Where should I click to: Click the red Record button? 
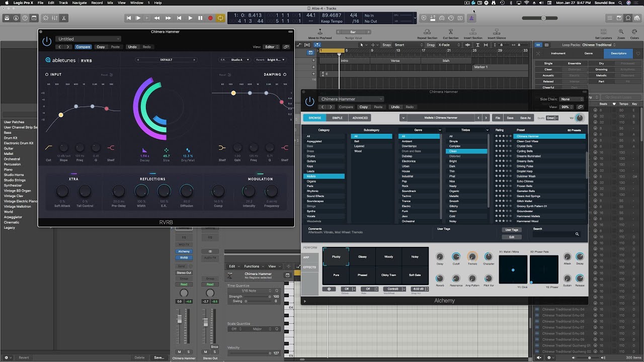(x=210, y=18)
